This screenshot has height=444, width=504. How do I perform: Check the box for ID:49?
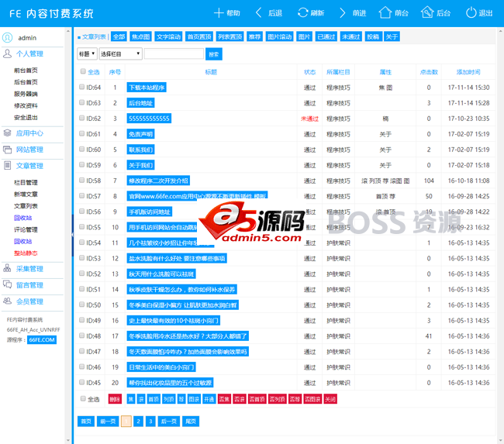82,320
